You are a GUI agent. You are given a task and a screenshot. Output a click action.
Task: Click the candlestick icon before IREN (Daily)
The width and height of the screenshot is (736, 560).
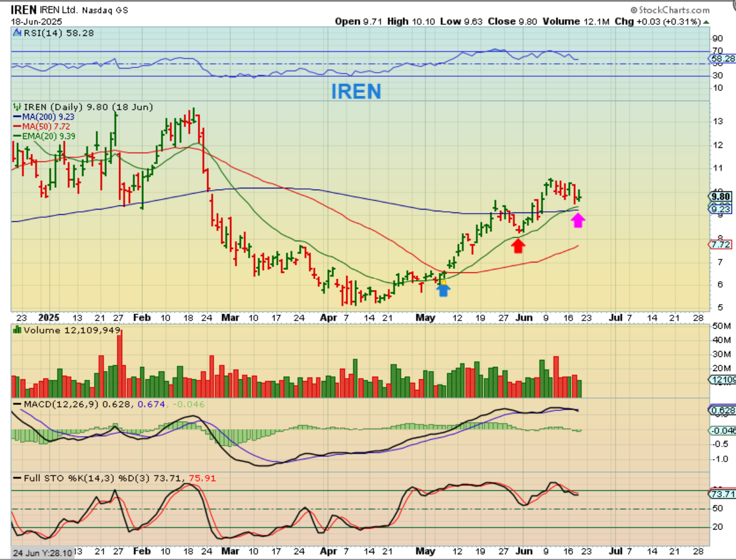[17, 107]
